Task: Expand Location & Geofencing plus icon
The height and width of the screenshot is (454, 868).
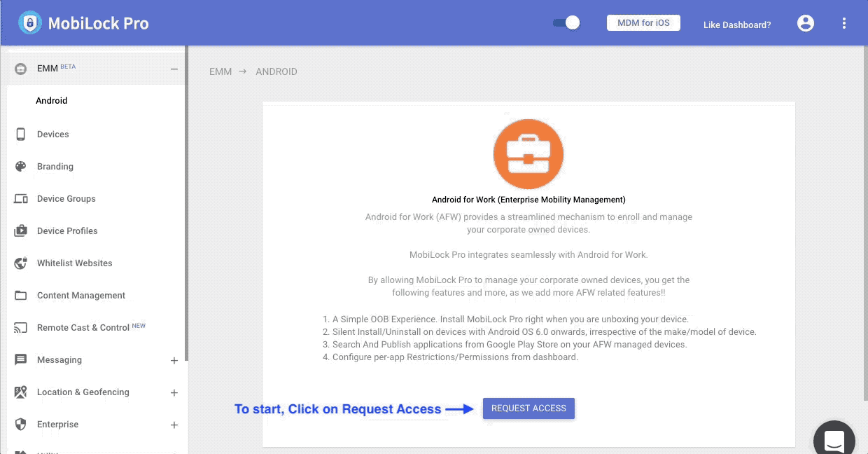Action: [x=174, y=393]
